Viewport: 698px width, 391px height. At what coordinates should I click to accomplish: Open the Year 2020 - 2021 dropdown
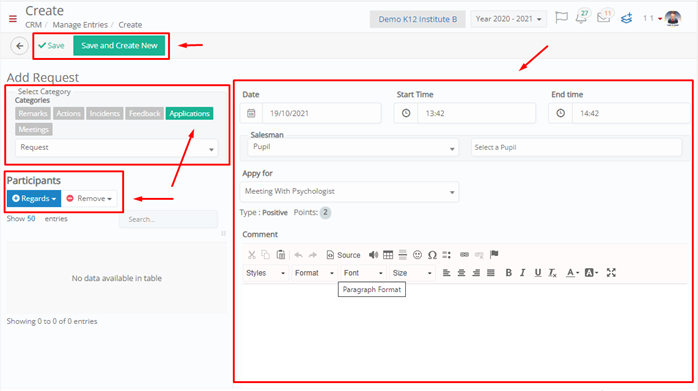pyautogui.click(x=508, y=19)
